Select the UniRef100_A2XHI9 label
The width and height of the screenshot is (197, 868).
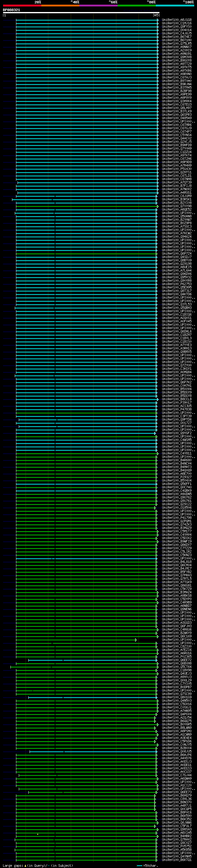click(x=177, y=50)
